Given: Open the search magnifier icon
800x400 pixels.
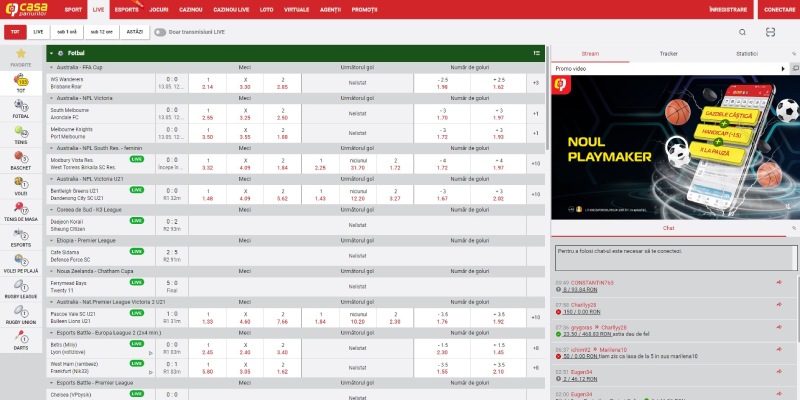Looking at the screenshot, I should (x=742, y=32).
